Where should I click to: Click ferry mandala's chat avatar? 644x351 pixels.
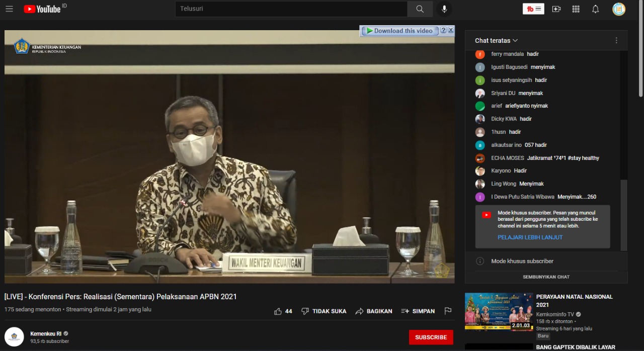480,54
